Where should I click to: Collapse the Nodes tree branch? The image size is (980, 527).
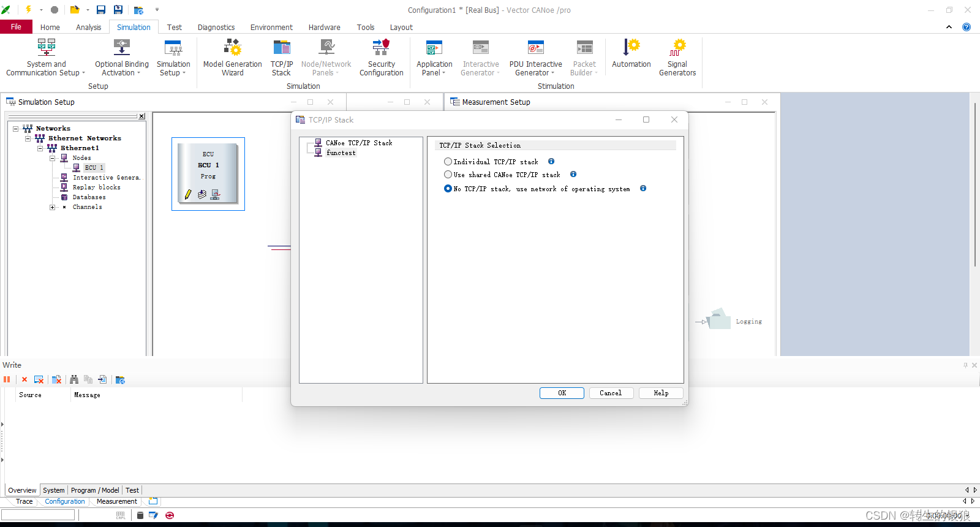(x=53, y=158)
